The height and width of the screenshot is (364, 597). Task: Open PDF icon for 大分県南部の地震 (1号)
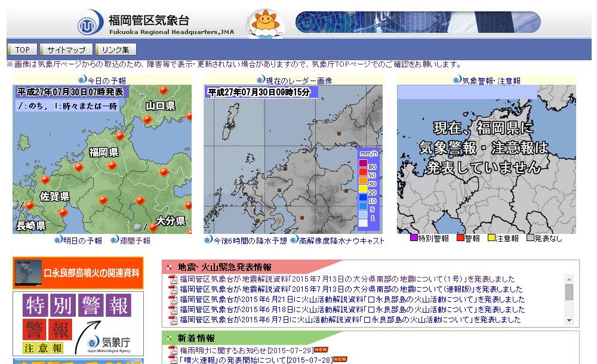click(x=174, y=280)
